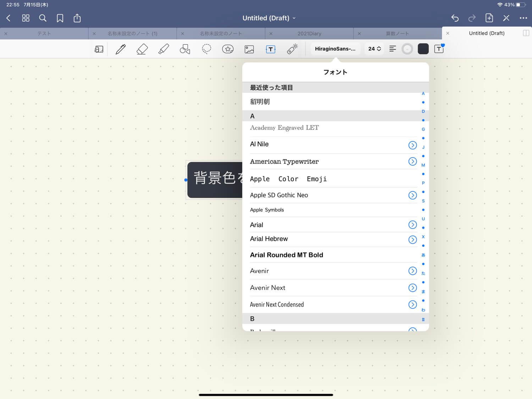Viewport: 532px width, 399px height.
Task: Choose the recently used 貂明朝 font
Action: point(330,102)
